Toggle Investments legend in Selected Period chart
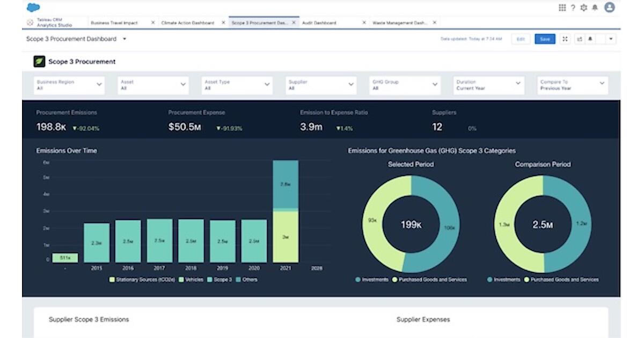Screen dimensions: 644x338 click(x=371, y=280)
